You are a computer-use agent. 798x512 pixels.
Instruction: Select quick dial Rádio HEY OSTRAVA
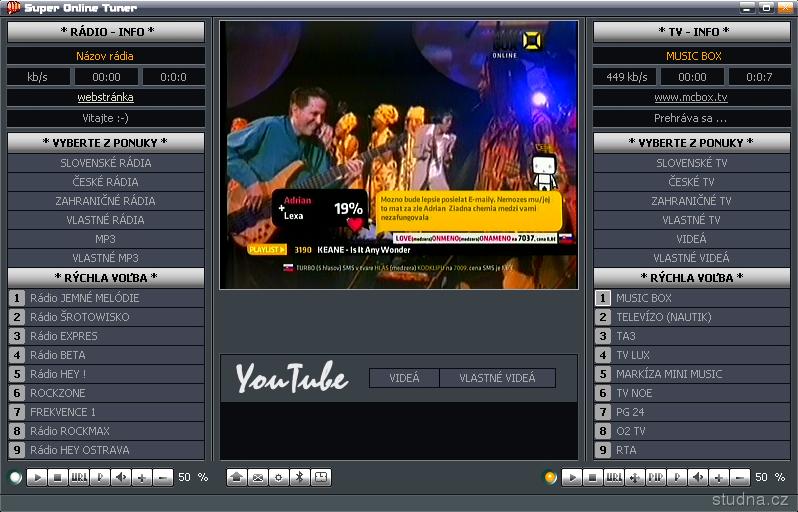tap(106, 450)
